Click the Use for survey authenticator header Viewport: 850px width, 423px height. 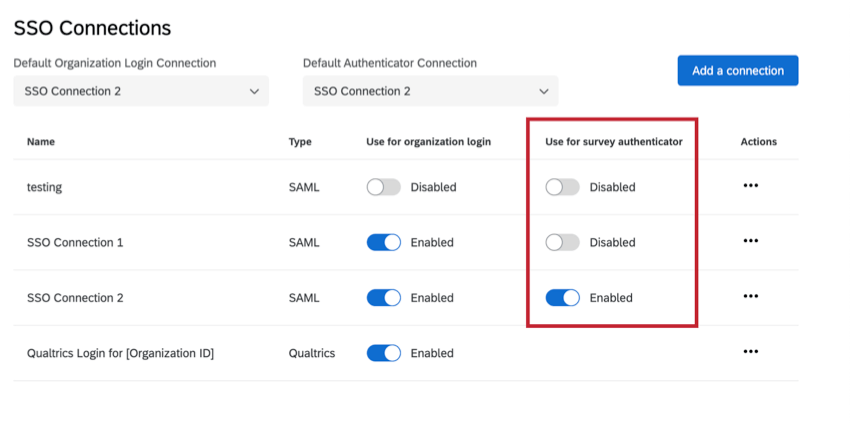click(613, 142)
